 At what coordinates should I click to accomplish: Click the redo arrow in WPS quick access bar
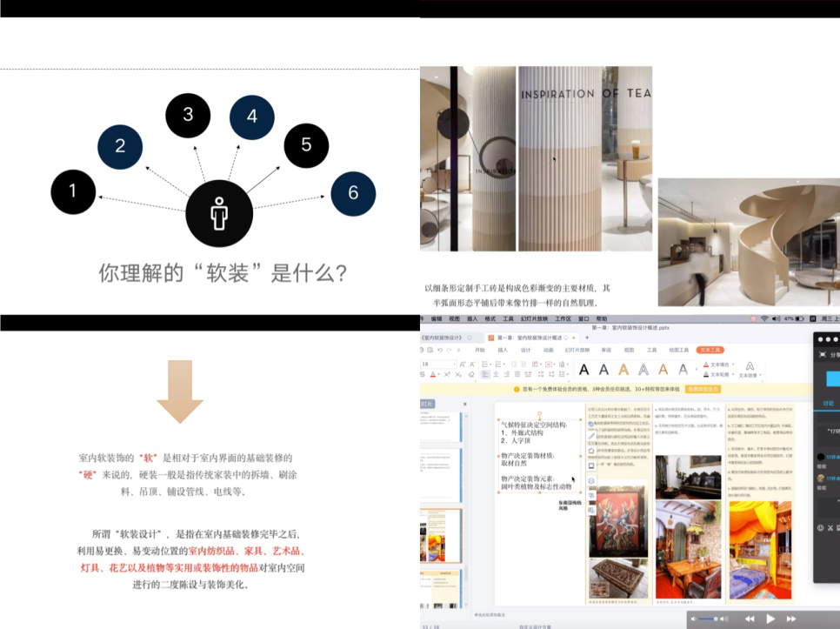[449, 350]
